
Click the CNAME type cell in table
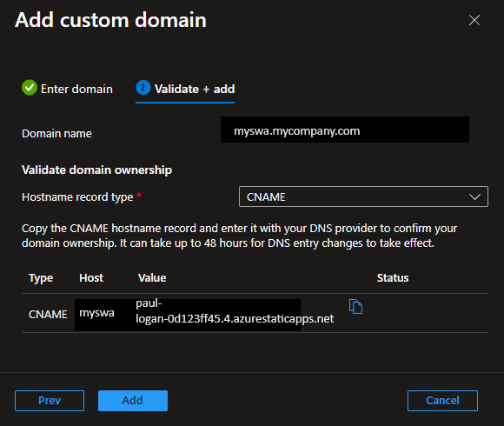(48, 314)
